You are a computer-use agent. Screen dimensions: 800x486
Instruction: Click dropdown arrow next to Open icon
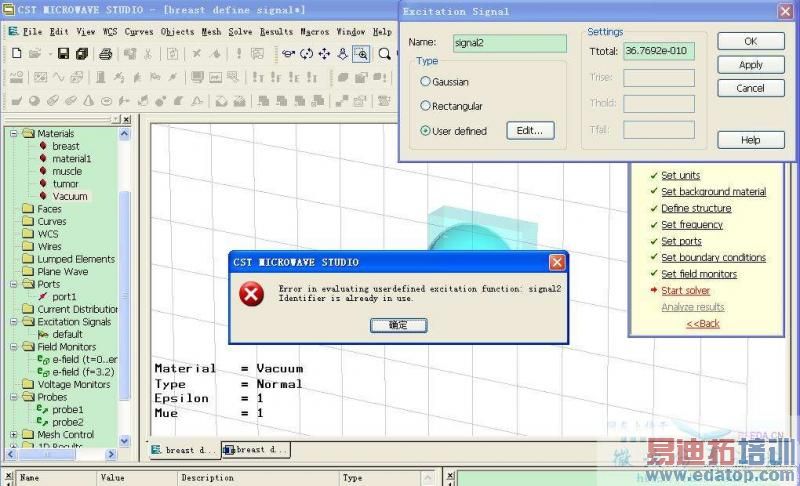pyautogui.click(x=49, y=53)
